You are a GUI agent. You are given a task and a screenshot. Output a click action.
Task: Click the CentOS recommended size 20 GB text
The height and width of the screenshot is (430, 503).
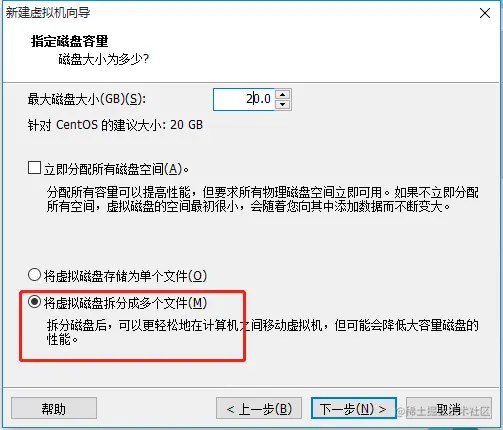[x=115, y=125]
